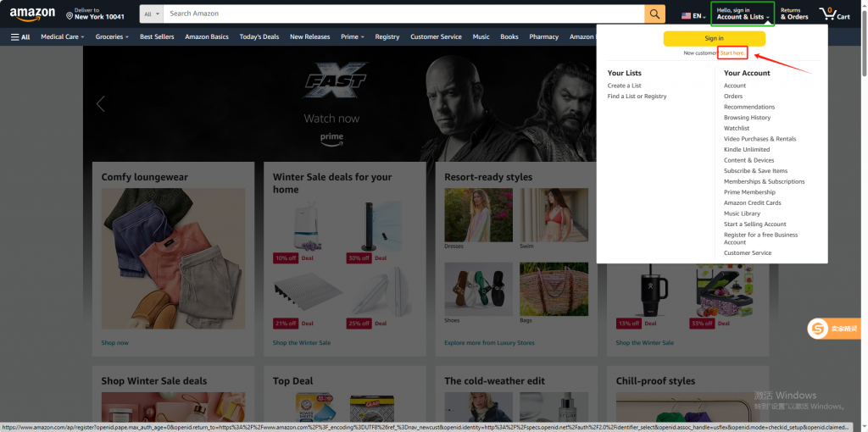The width and height of the screenshot is (868, 432).
Task: Click the orange floating widget icon at right
Action: click(818, 329)
